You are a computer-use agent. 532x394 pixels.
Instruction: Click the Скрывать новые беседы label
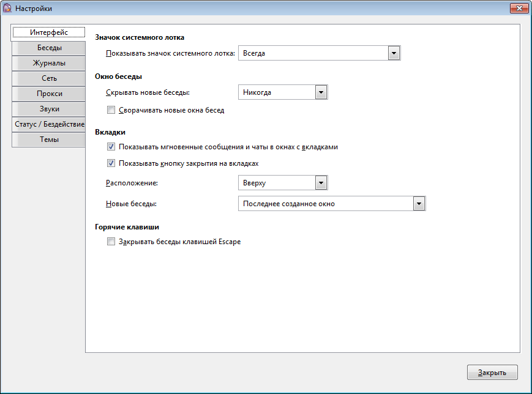[x=148, y=92]
